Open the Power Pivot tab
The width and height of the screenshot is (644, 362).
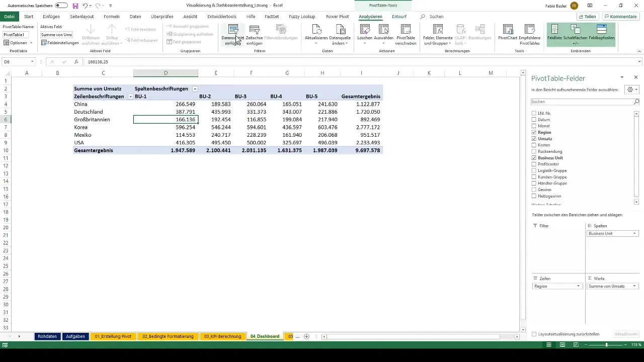click(x=337, y=17)
